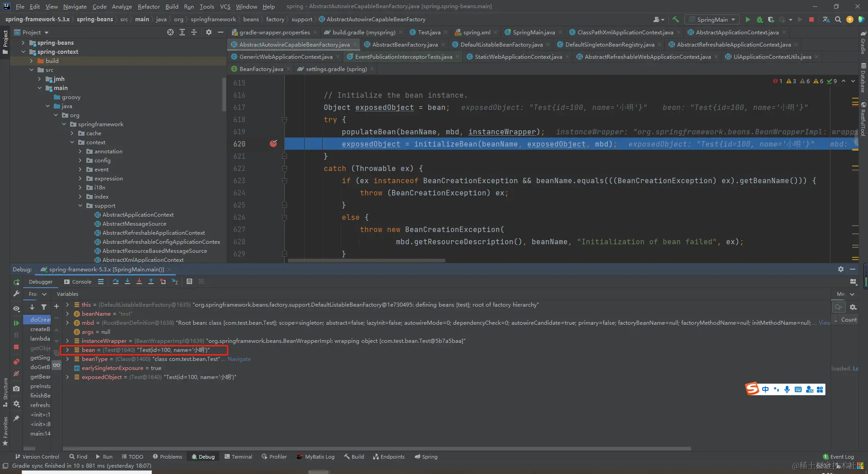Screen dimensions: 868x474
Task: Open Gradle side tool window
Action: coord(863,42)
